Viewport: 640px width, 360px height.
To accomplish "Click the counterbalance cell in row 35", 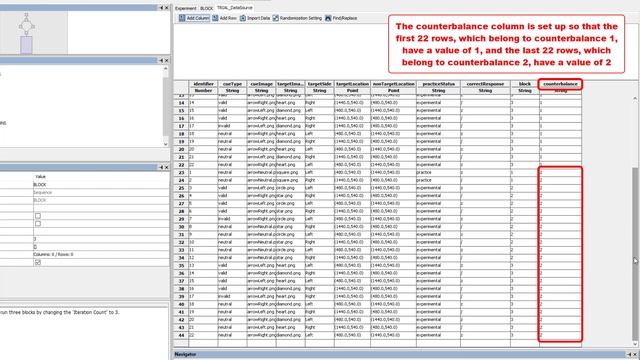I will coord(560,266).
